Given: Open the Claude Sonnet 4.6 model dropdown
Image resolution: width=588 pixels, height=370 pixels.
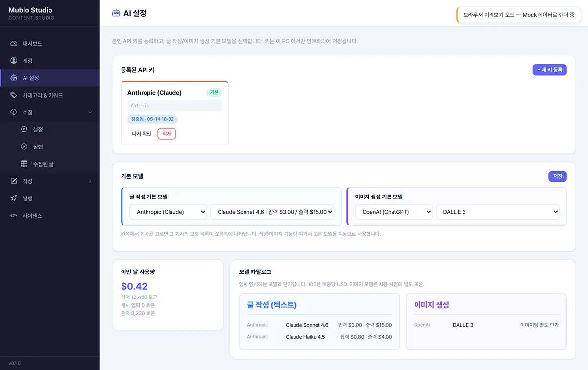Looking at the screenshot, I should coord(272,212).
